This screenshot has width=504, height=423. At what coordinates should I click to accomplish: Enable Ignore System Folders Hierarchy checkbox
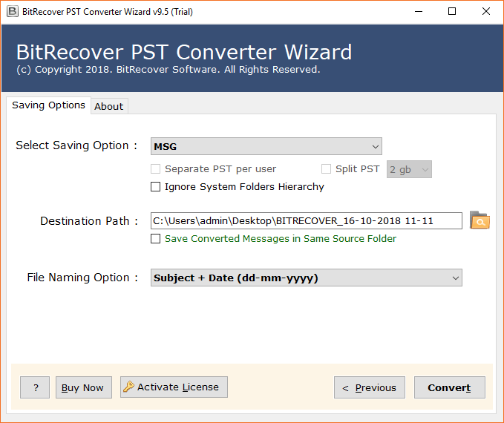click(156, 187)
